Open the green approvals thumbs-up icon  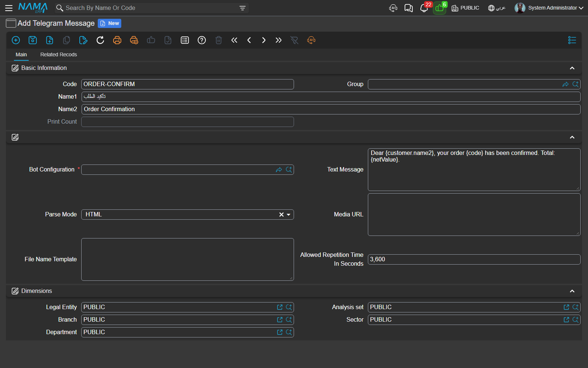pos(440,8)
